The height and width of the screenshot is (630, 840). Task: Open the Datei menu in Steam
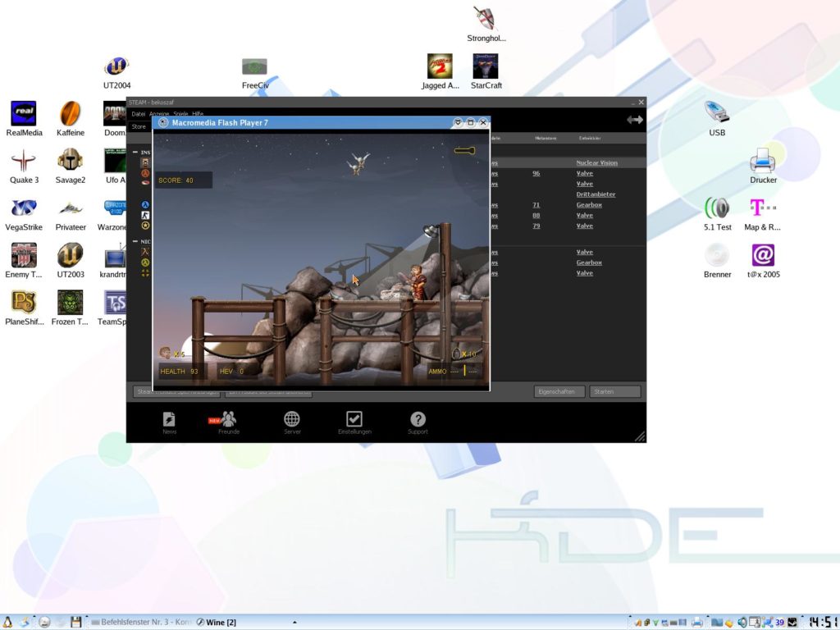click(138, 113)
